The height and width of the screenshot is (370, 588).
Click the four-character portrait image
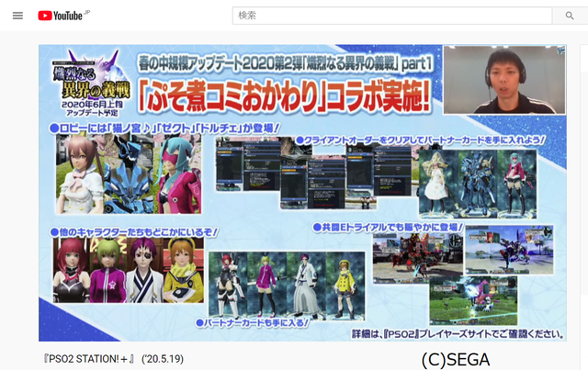click(x=129, y=270)
